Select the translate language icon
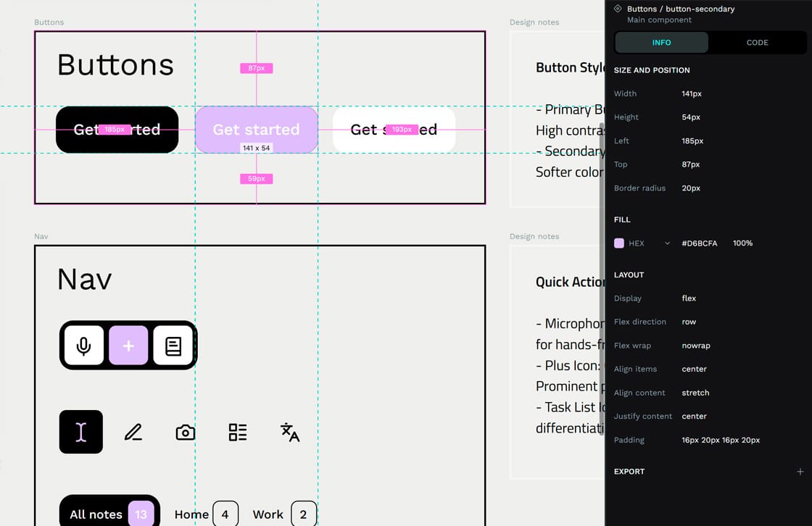 290,433
